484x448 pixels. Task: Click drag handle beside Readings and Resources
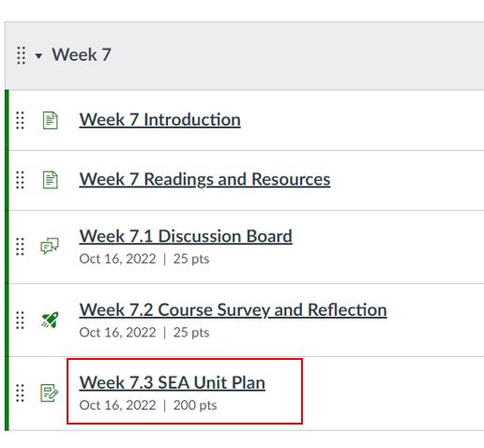pos(20,180)
